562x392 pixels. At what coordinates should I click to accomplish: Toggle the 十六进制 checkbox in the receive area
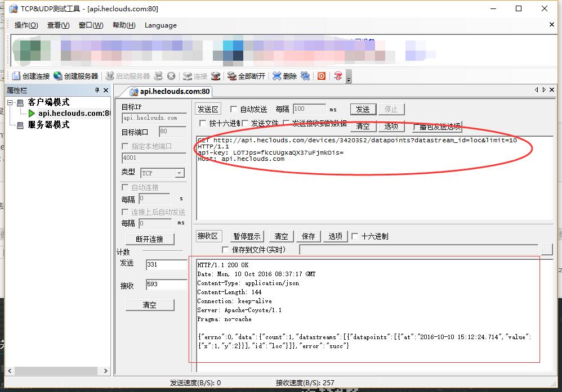tap(355, 236)
